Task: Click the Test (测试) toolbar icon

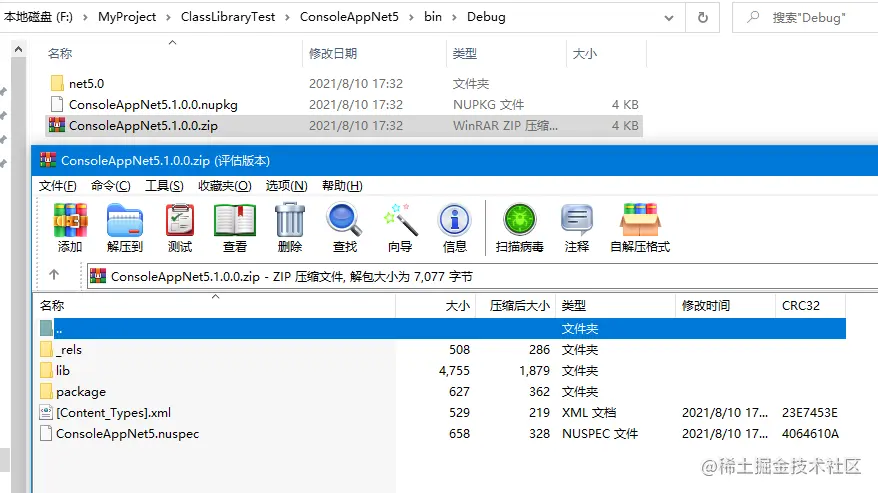Action: coord(180,220)
